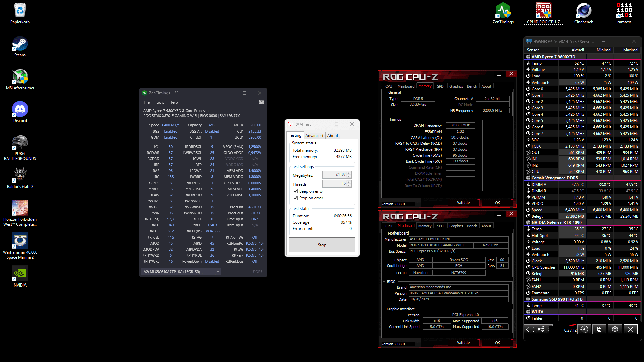This screenshot has width=644, height=362.
Task: Click the 6400 MT/s speed value in ZenTimings
Action: (x=170, y=125)
